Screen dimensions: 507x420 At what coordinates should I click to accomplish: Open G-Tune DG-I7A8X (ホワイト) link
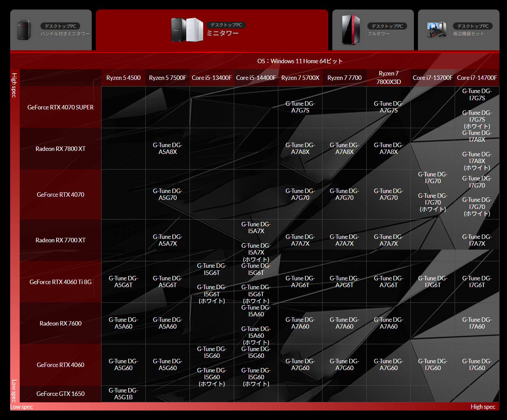[477, 161]
